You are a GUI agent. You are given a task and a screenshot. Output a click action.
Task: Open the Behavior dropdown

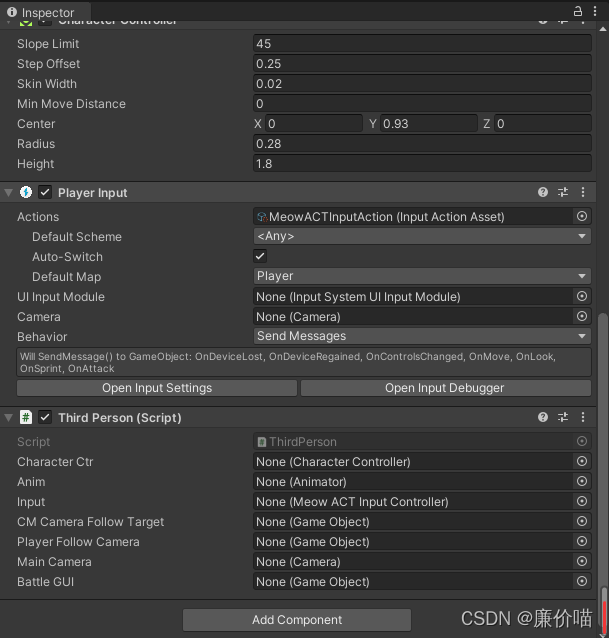coord(422,336)
